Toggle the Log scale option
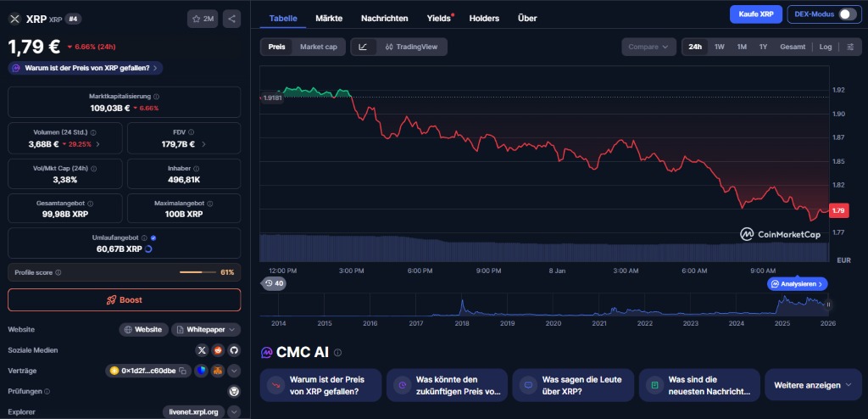 coord(825,47)
